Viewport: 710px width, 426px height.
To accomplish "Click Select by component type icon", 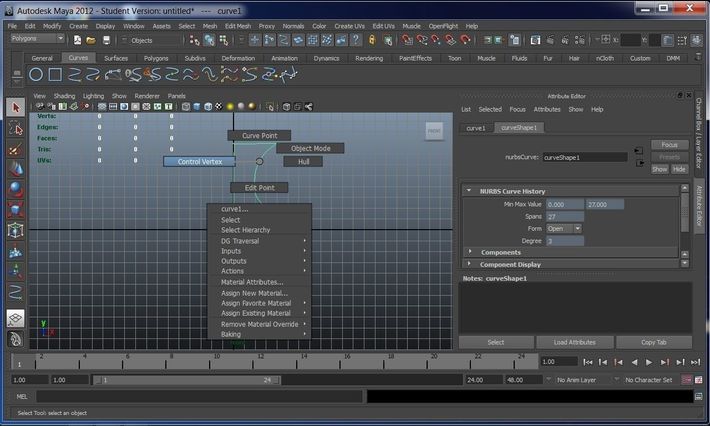I will click(x=224, y=41).
